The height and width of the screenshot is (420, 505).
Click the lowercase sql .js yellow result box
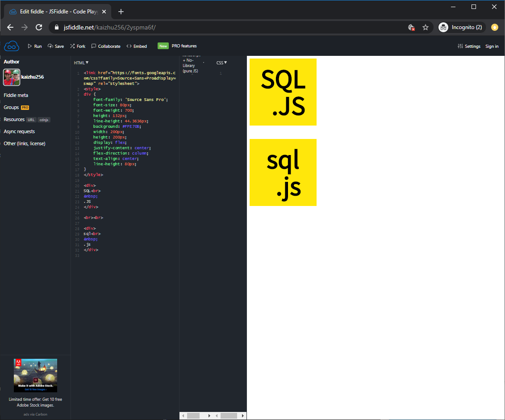(283, 172)
